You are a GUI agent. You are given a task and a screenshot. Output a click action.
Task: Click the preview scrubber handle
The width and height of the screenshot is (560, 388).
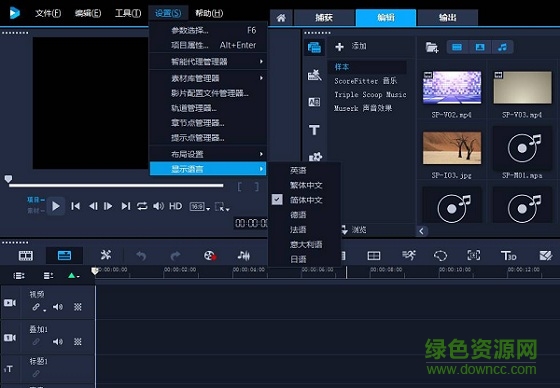pos(8,179)
